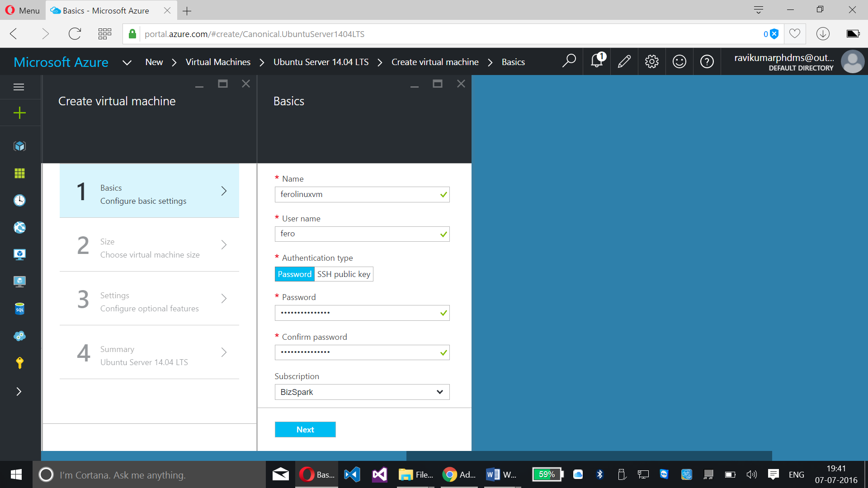868x488 pixels.
Task: Open Recent clock icon in sidebar
Action: pyautogui.click(x=19, y=200)
